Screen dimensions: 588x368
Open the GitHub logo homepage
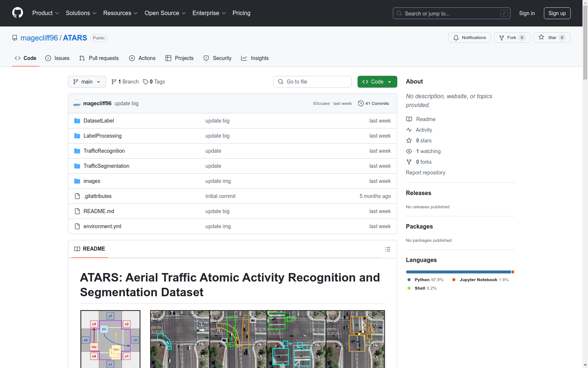[x=18, y=13]
